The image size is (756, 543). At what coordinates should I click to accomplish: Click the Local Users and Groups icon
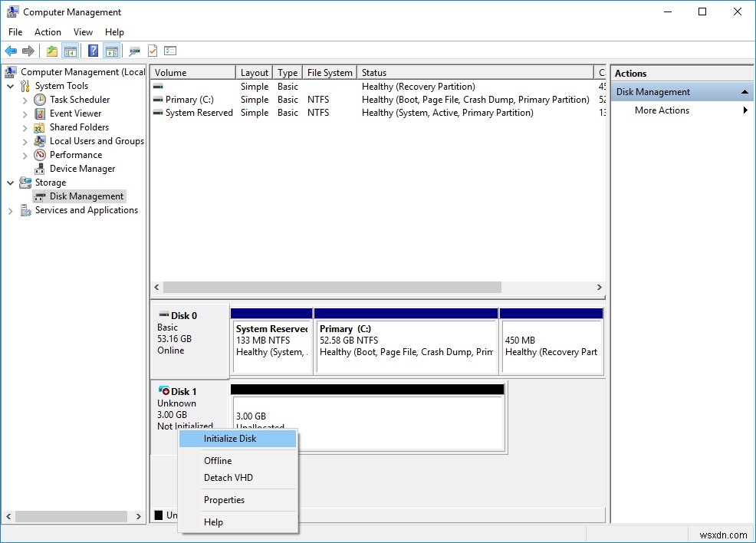[40, 141]
